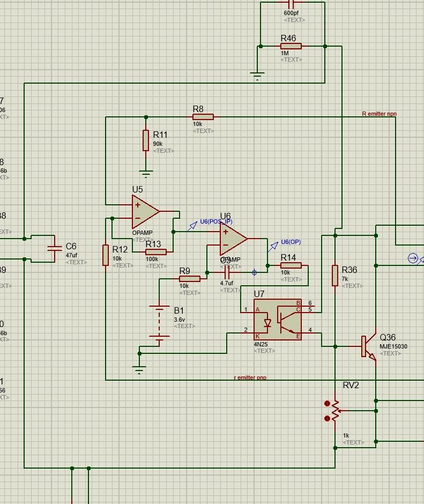Click the 'r emitter pnp' wire label
The image size is (424, 504).
[x=250, y=377]
